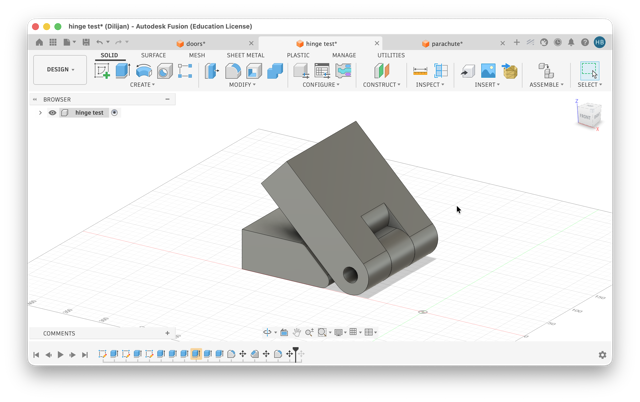Open the CONSTRUCT dropdown menu
This screenshot has width=640, height=402.
[382, 84]
